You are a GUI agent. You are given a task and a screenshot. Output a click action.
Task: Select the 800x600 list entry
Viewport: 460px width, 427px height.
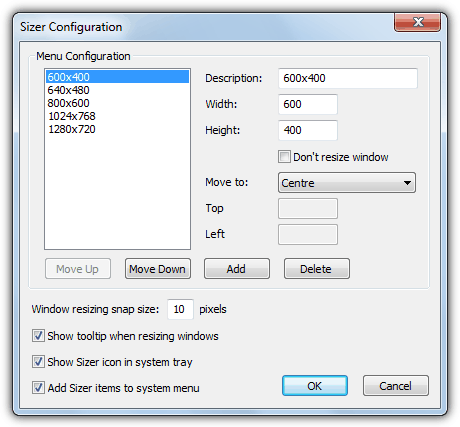(x=117, y=103)
